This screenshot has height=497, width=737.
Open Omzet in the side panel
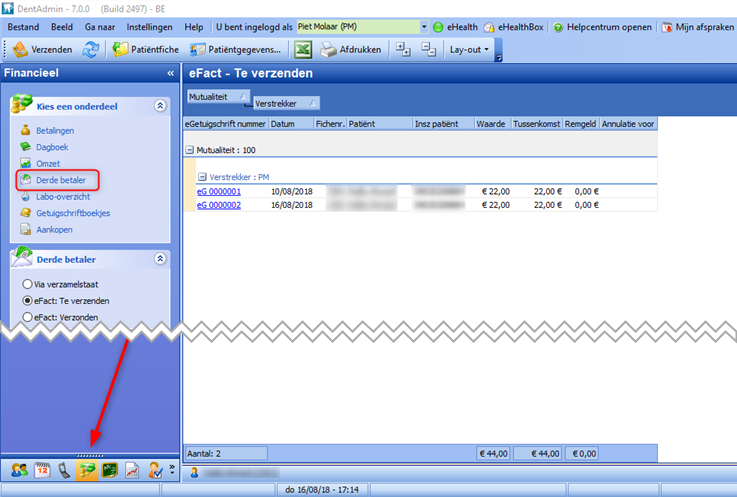click(x=48, y=163)
